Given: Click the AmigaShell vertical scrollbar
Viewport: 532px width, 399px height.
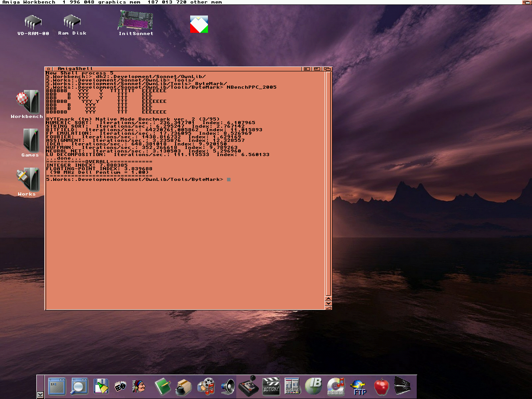Looking at the screenshot, I should pyautogui.click(x=329, y=184).
